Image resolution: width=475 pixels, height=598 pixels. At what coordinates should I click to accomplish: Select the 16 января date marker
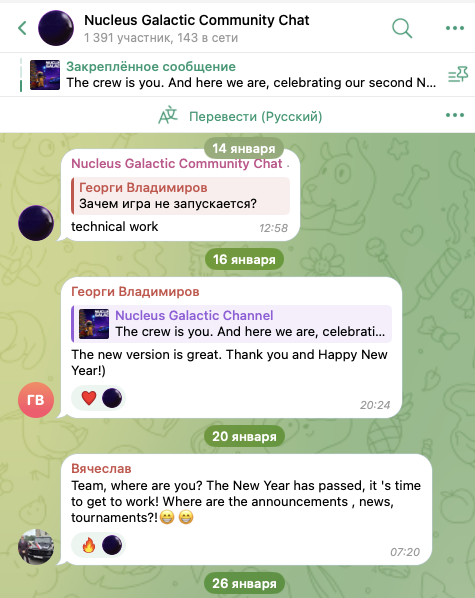pyautogui.click(x=244, y=259)
